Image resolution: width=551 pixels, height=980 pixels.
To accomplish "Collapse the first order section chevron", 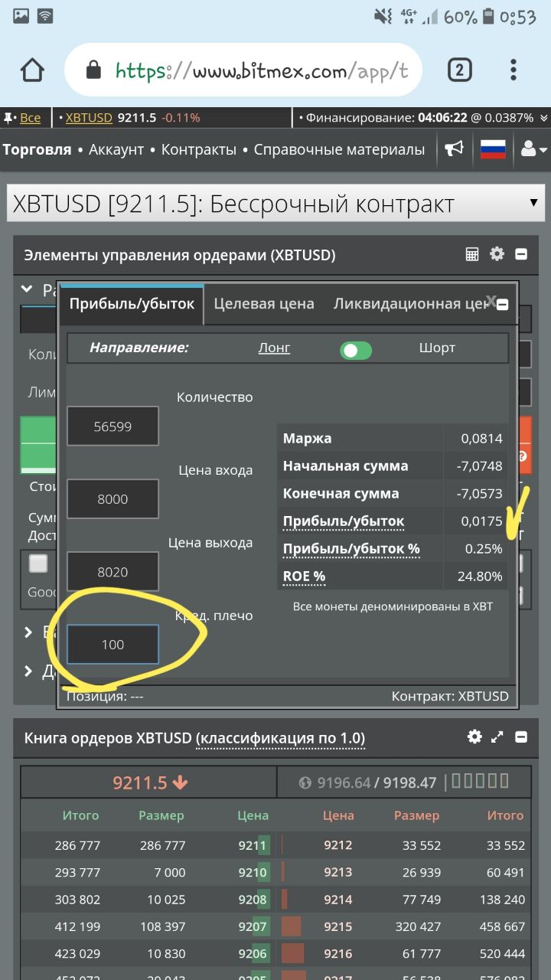I will (x=28, y=289).
